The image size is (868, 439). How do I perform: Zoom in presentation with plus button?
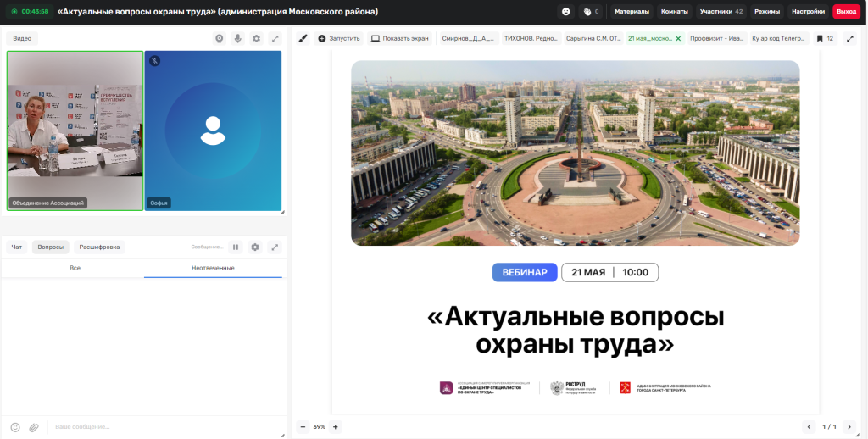[335, 427]
